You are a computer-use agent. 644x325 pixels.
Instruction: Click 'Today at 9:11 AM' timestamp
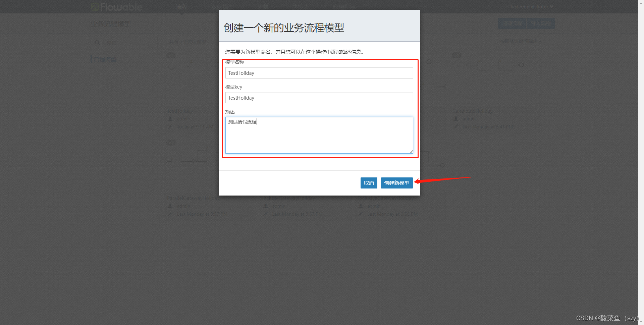[x=195, y=127]
